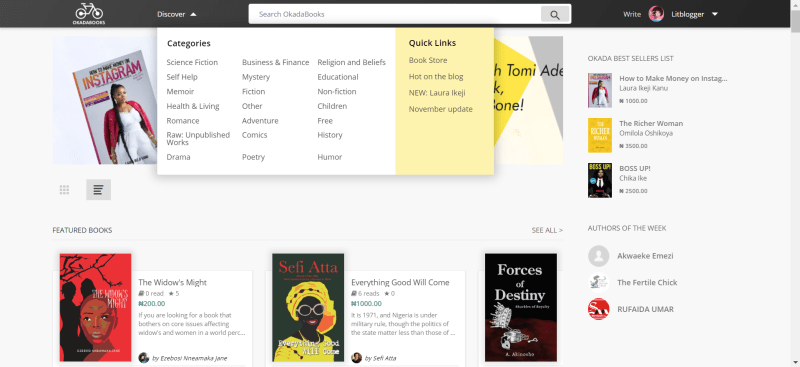Open BOSS UP! bestseller thumbnail
800x367 pixels.
[x=599, y=180]
